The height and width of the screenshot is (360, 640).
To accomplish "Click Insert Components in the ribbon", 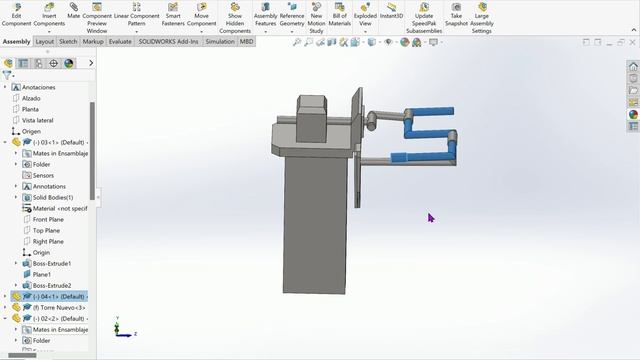I will point(49,17).
